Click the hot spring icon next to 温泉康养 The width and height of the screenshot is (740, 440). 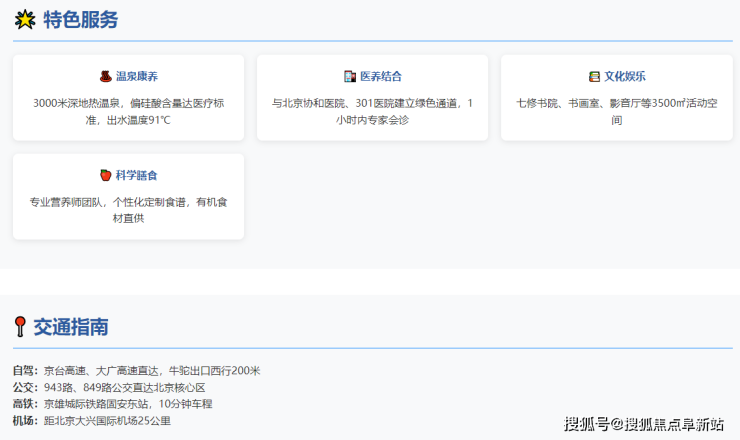pos(105,76)
